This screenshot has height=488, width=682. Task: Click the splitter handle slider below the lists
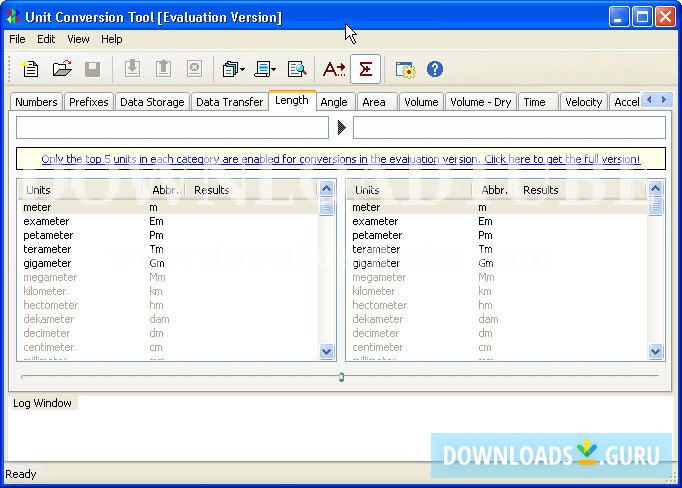[x=341, y=377]
